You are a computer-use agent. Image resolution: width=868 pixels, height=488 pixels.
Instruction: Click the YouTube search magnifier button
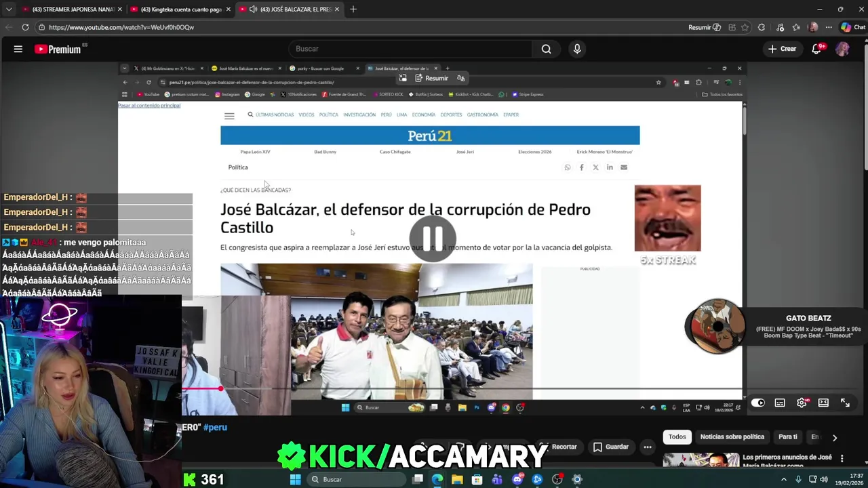point(546,49)
